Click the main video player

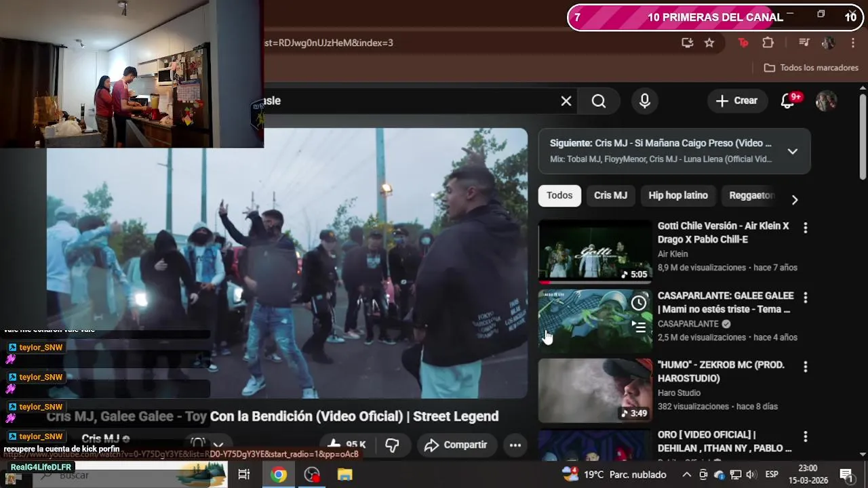click(287, 263)
